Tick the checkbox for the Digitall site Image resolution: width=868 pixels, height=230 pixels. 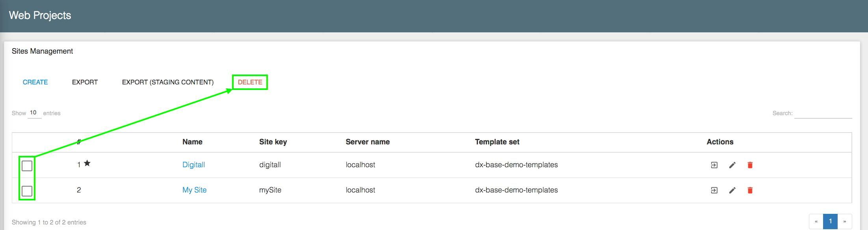point(27,166)
